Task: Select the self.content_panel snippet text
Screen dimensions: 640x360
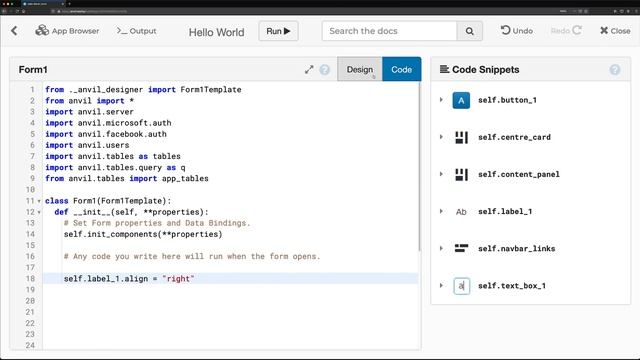Action: coord(519,174)
